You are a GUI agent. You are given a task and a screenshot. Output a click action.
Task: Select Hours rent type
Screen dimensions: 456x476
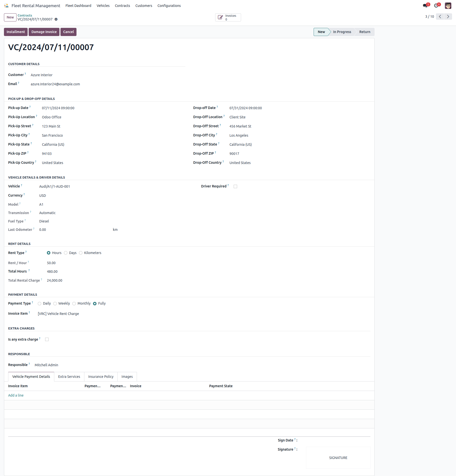[x=49, y=253]
